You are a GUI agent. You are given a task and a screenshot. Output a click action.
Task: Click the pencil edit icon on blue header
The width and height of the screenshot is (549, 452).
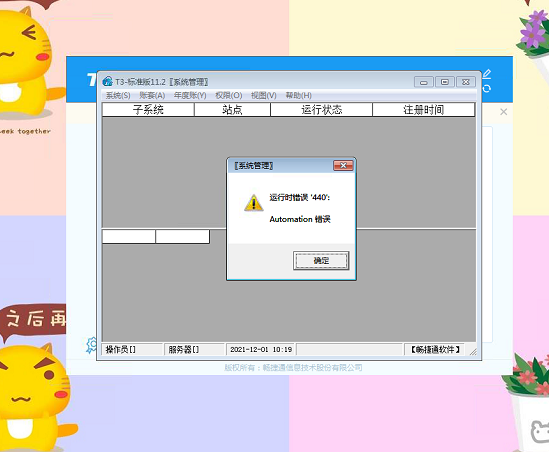click(487, 74)
